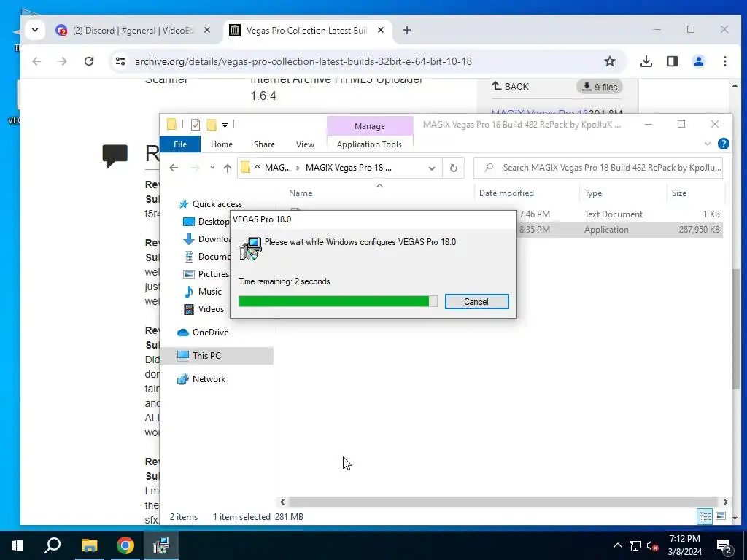
Task: Open the View ribbon tab
Action: point(305,144)
